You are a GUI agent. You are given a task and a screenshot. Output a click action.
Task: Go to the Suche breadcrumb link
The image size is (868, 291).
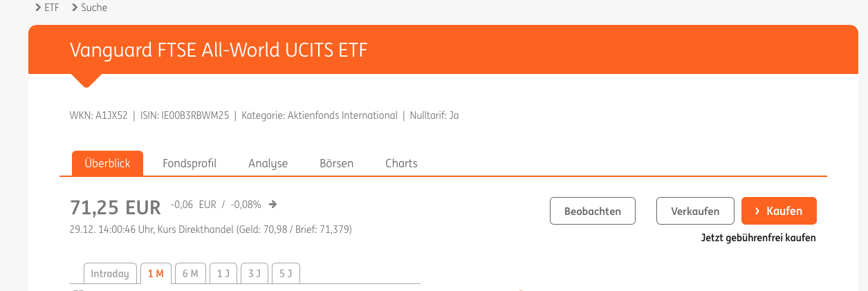(93, 8)
